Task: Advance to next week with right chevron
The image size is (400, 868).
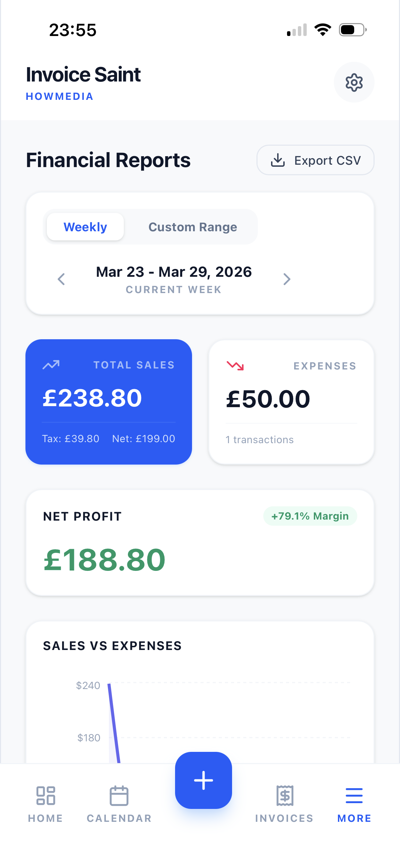Action: tap(287, 279)
